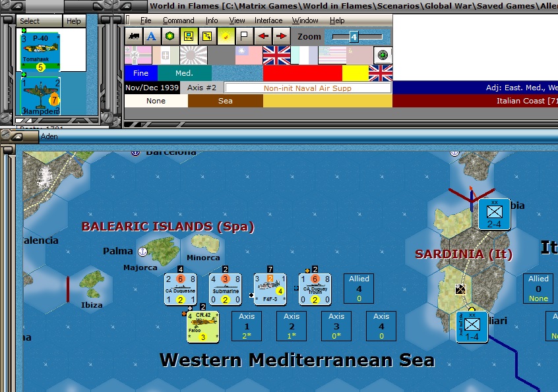Select the Hampden bomber counter
The height and width of the screenshot is (392, 558).
[x=40, y=96]
